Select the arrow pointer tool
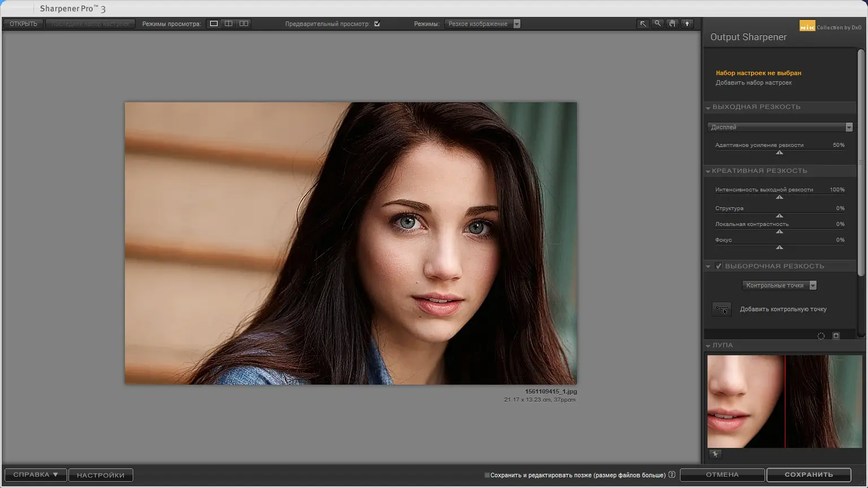Viewport: 868px width, 488px height. [x=643, y=24]
